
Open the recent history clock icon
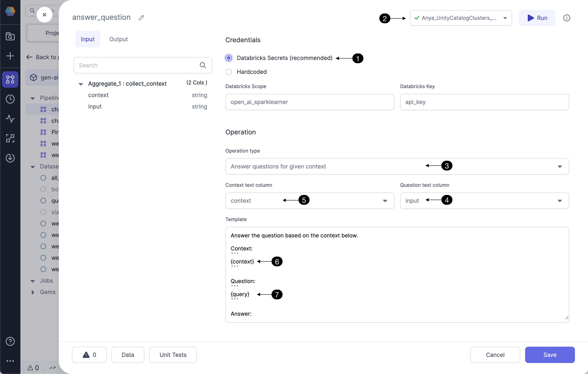10,99
